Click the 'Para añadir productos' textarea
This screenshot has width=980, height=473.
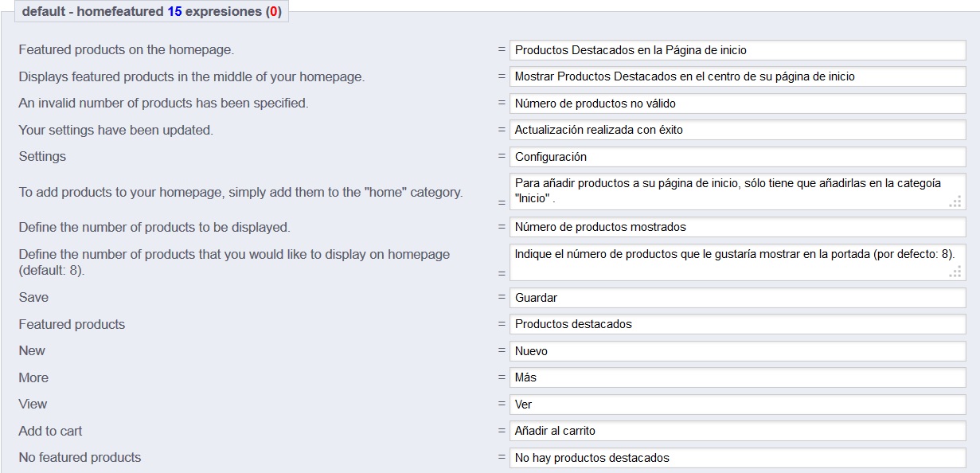[729, 191]
